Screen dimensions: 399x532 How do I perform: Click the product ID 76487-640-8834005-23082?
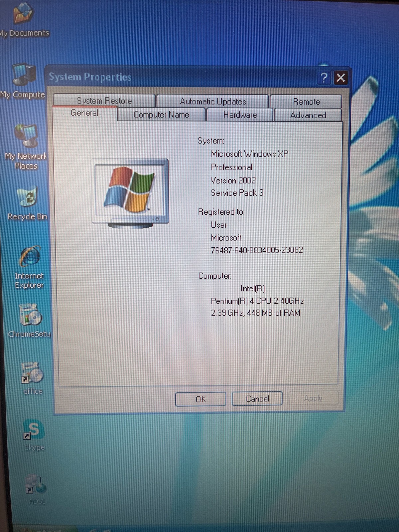point(257,250)
